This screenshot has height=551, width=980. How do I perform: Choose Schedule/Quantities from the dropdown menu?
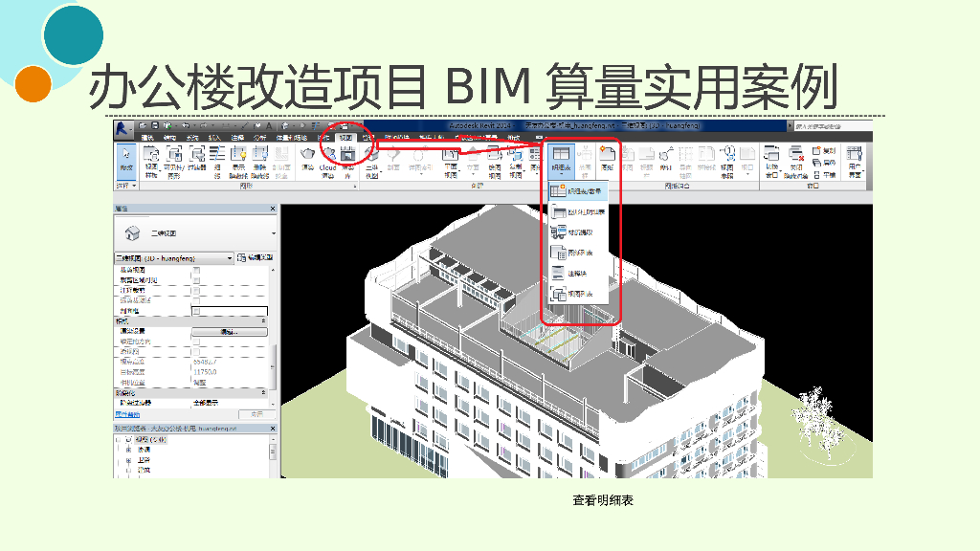577,191
